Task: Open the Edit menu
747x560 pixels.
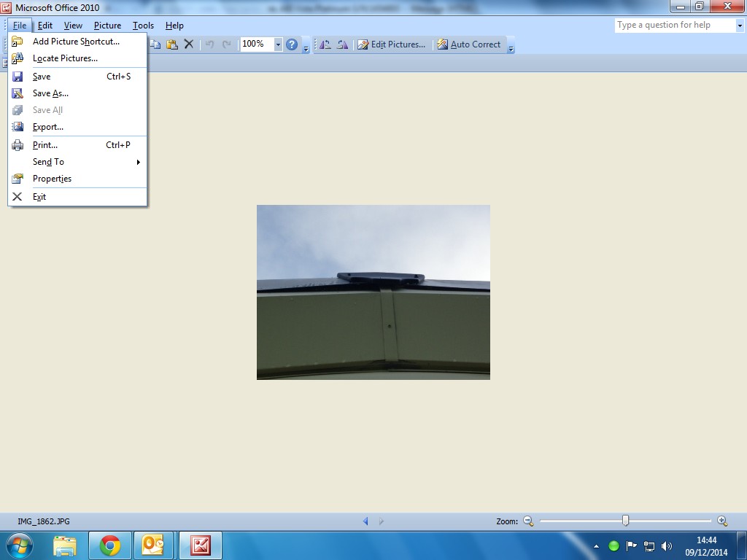Action: tap(45, 26)
